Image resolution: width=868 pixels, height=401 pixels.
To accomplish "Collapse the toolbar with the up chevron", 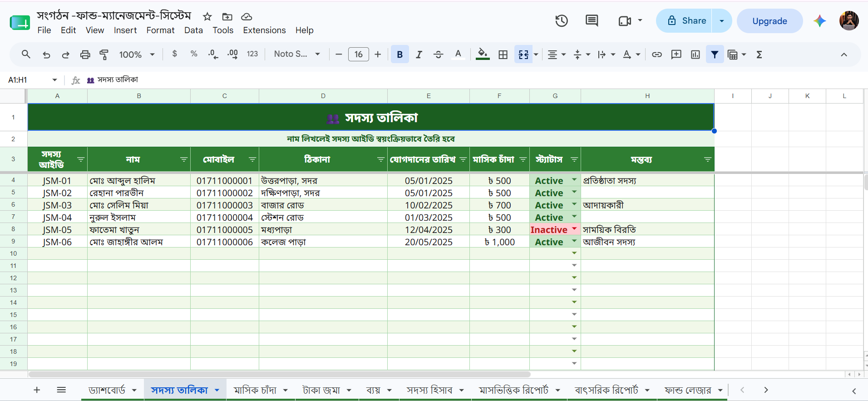I will coord(844,54).
